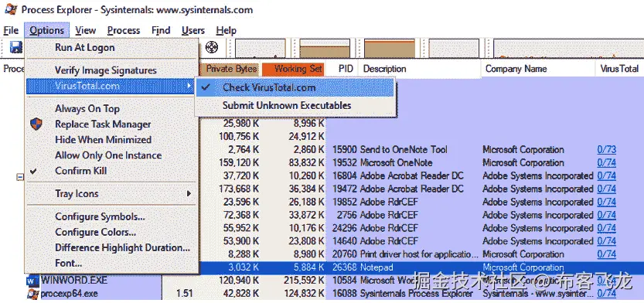Sort by the VirusTotal column header

619,69
